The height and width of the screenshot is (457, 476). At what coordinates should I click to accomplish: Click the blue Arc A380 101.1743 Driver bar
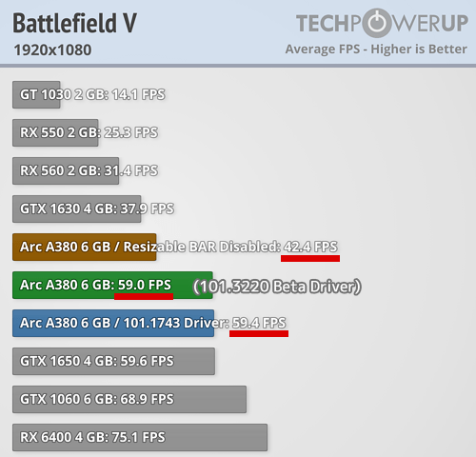coord(113,323)
